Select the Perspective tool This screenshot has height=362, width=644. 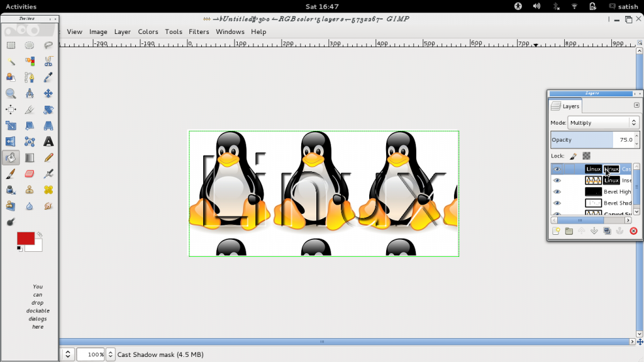48,125
